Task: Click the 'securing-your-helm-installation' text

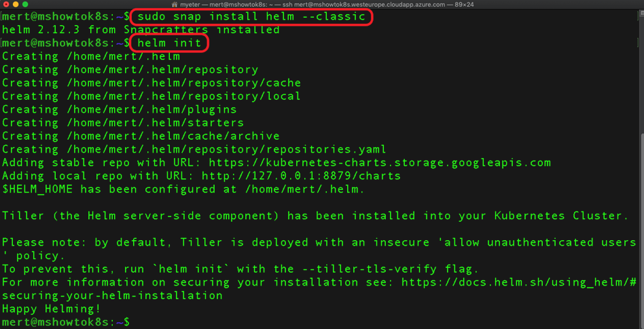Action: tap(112, 295)
